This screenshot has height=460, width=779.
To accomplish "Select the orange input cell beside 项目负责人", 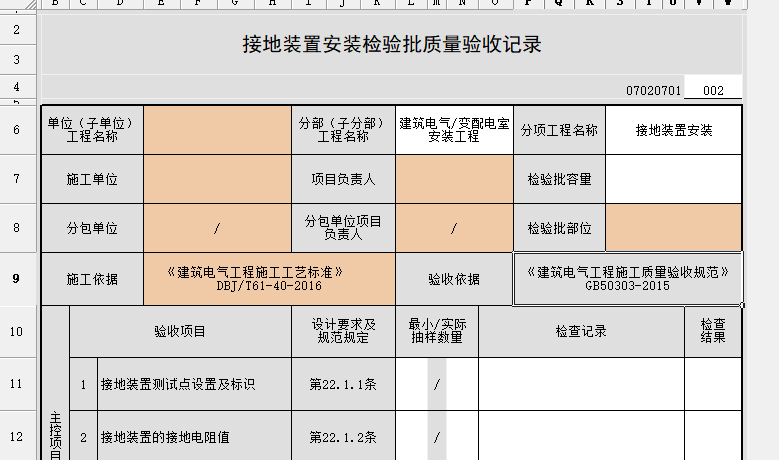I will pyautogui.click(x=454, y=179).
